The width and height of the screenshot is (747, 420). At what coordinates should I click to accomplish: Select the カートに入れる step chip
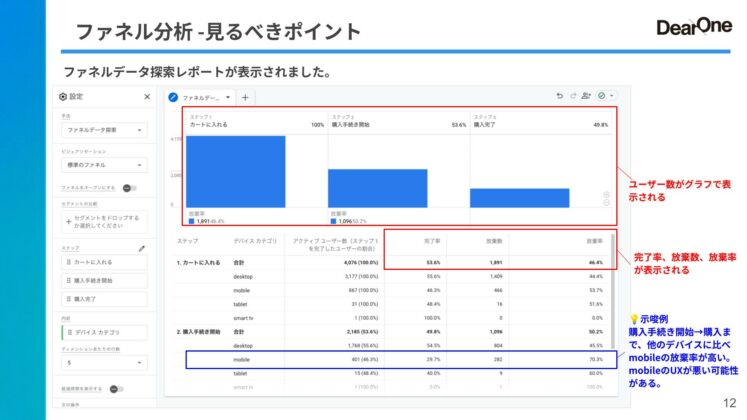tap(104, 262)
